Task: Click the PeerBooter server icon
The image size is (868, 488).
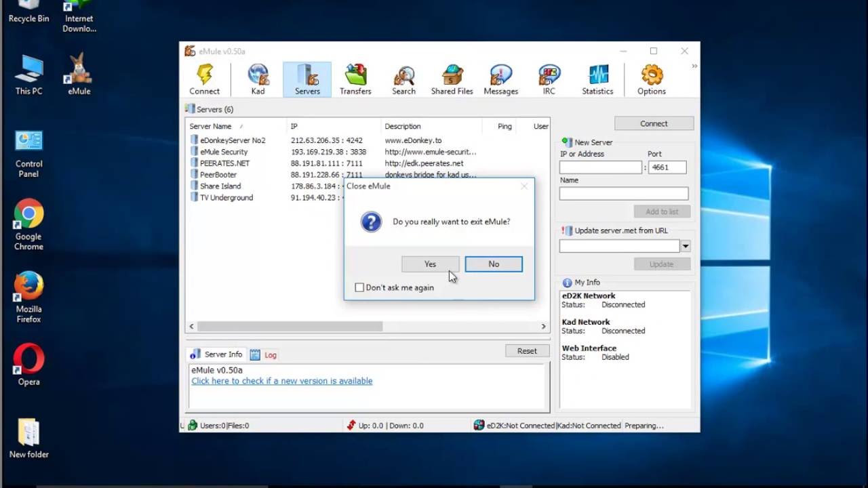Action: coord(194,175)
